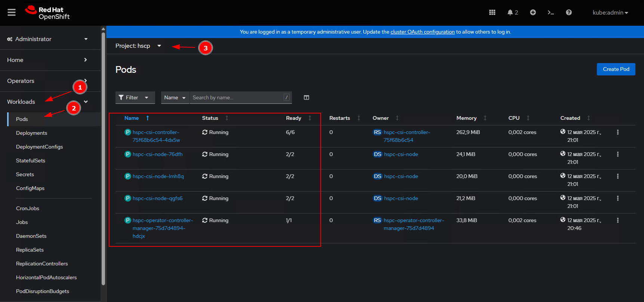This screenshot has height=302, width=644.
Task: Click the P pod icon of hspc-csi-node-76dfh
Action: pyautogui.click(x=128, y=154)
